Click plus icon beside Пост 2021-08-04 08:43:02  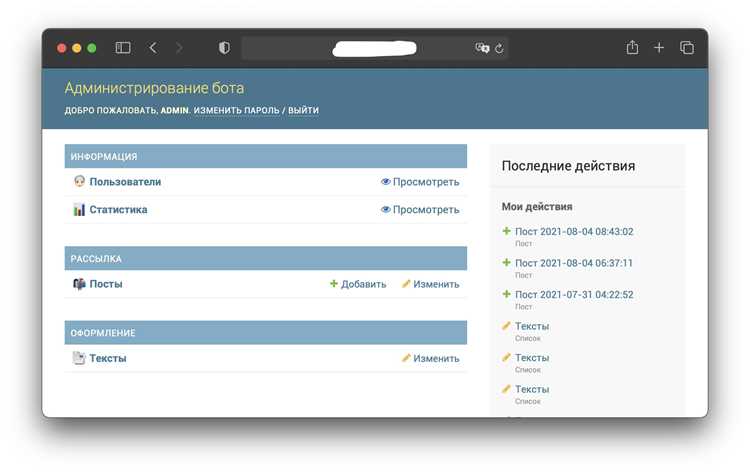(x=507, y=231)
